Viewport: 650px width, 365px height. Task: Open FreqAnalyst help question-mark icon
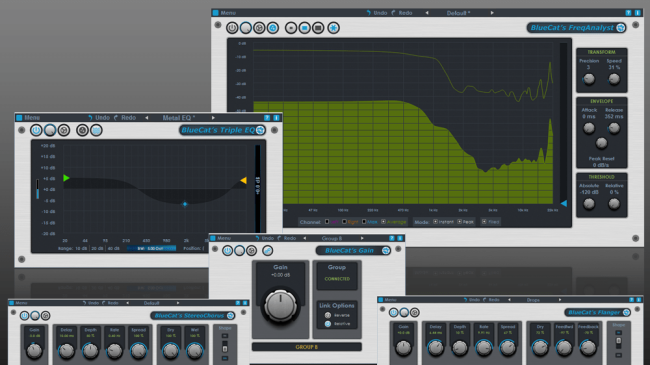pos(628,13)
